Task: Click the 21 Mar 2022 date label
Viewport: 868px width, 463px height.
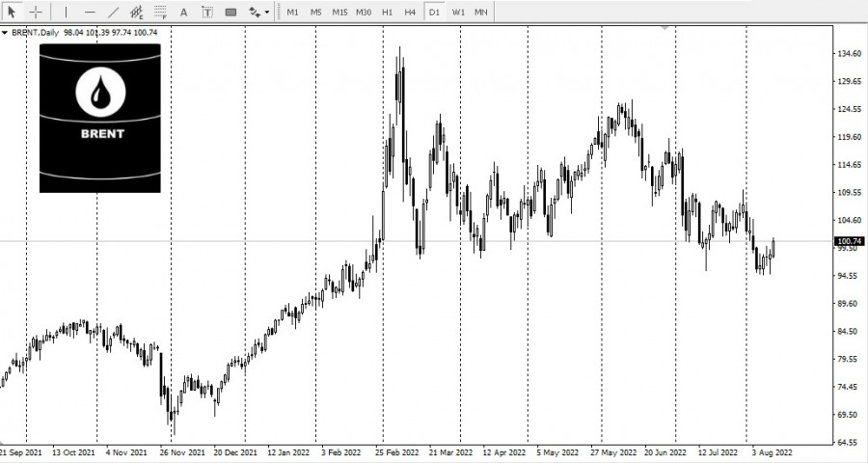Action: [450, 452]
